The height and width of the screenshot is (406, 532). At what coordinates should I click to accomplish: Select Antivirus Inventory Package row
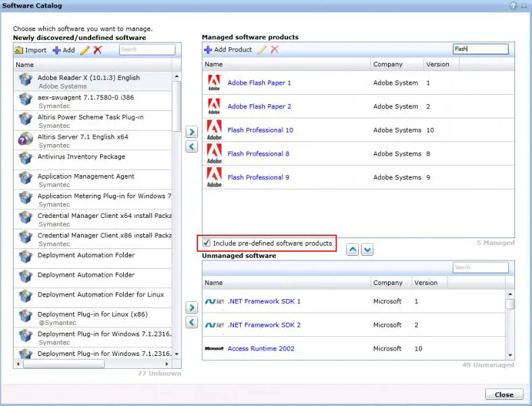point(93,160)
